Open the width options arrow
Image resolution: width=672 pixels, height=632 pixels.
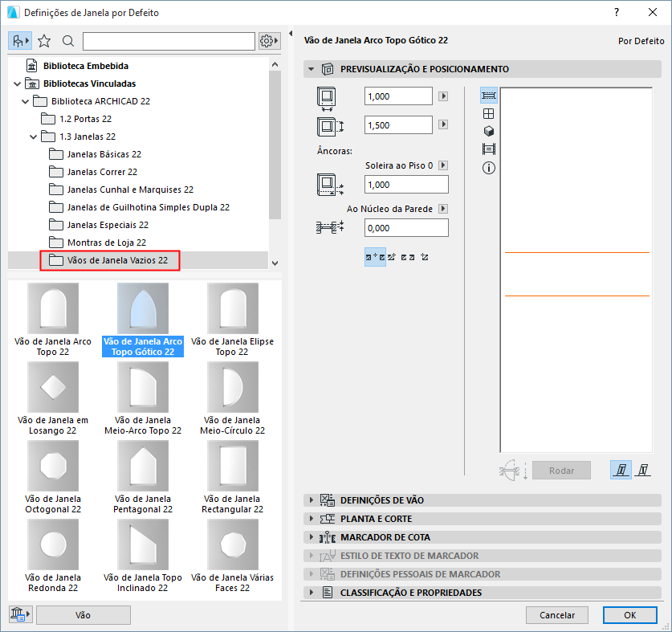[443, 96]
